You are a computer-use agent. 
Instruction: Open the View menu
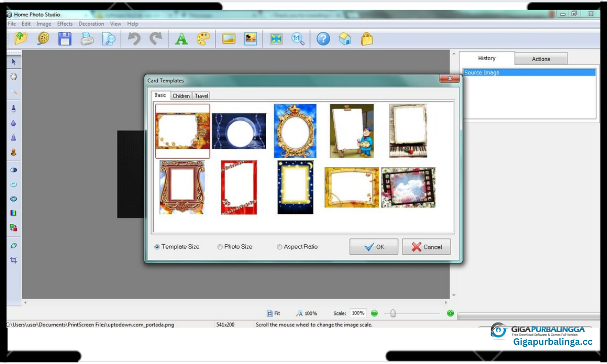point(116,24)
